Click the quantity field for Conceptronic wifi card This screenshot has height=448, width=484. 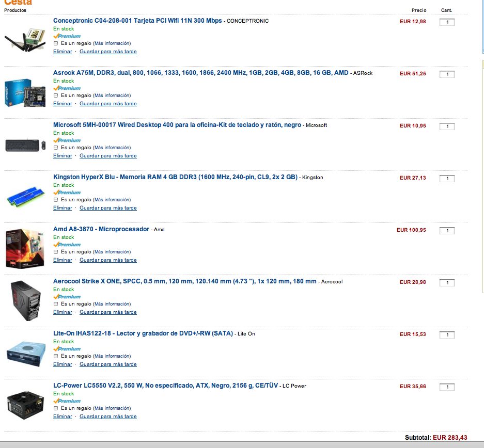[x=447, y=22]
